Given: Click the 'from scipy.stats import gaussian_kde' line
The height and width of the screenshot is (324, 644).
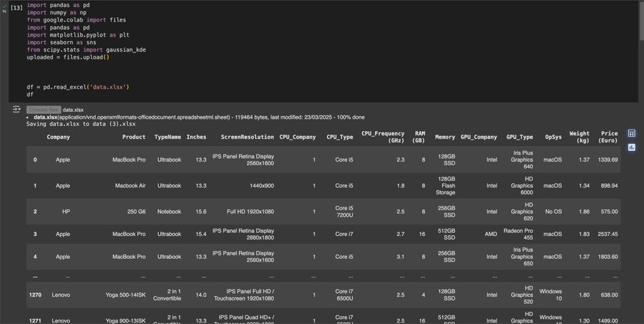Looking at the screenshot, I should click(x=87, y=49).
